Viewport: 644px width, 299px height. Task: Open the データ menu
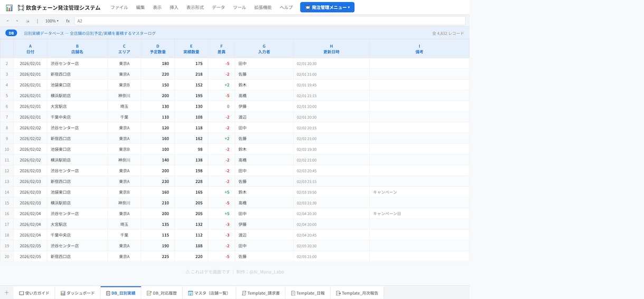(x=218, y=7)
